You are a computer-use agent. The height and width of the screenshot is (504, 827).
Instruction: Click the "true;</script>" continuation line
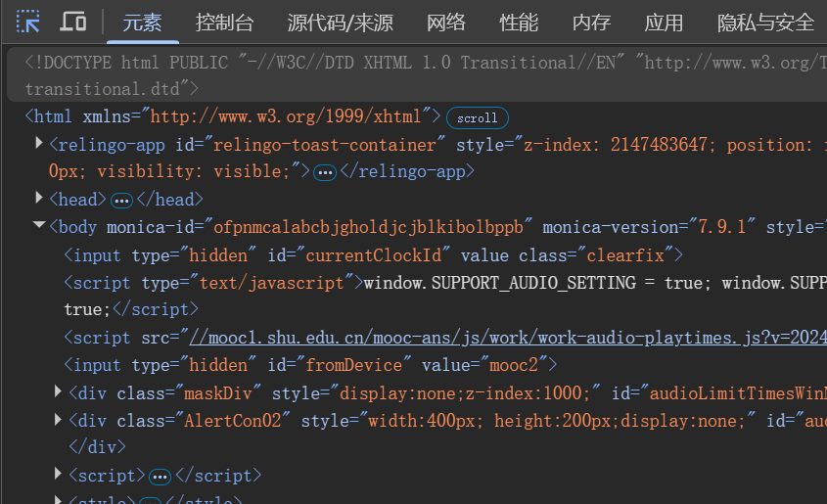pyautogui.click(x=131, y=309)
